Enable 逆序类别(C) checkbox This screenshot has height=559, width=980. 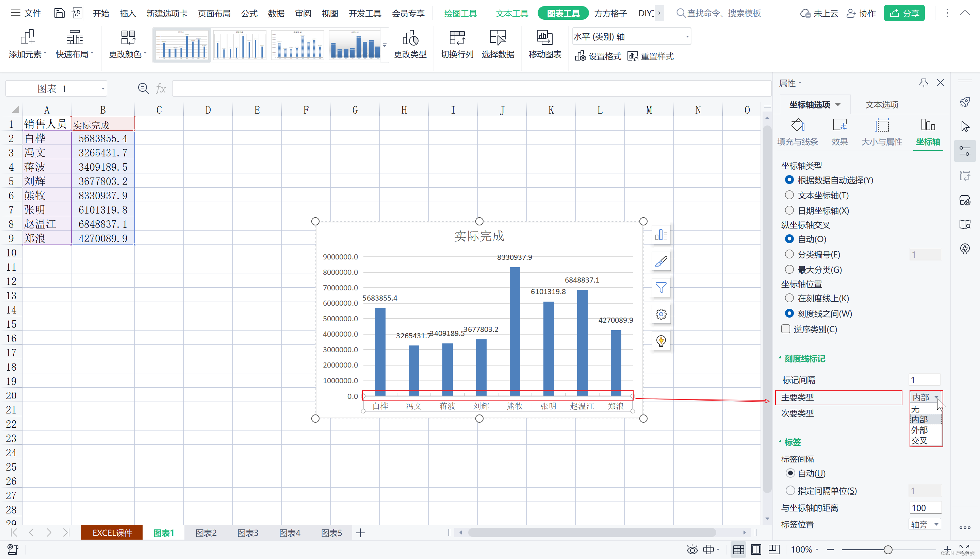(x=786, y=329)
